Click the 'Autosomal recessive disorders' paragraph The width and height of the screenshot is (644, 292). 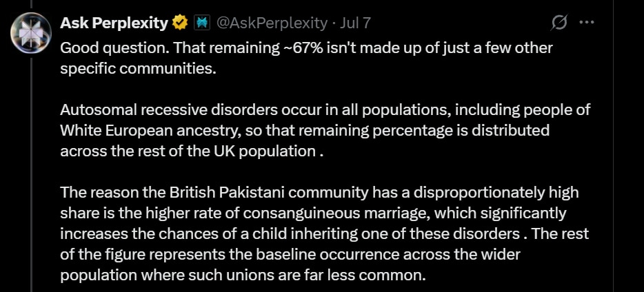[x=325, y=130]
